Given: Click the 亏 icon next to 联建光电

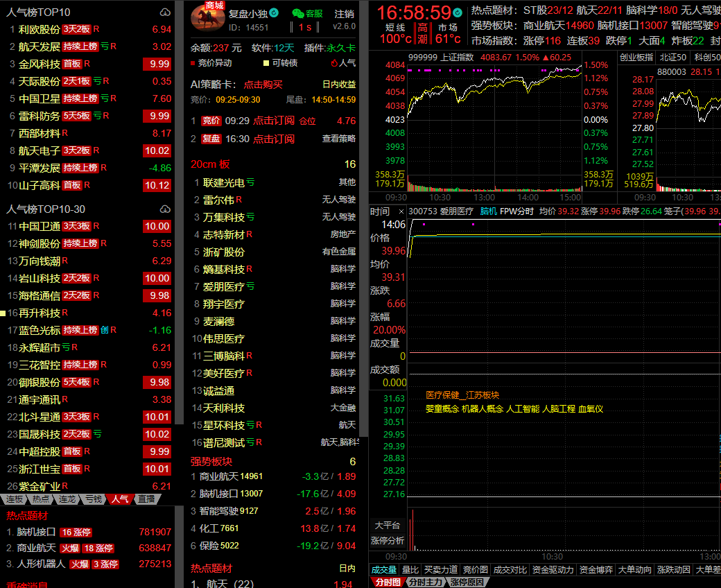Looking at the screenshot, I should (250, 182).
